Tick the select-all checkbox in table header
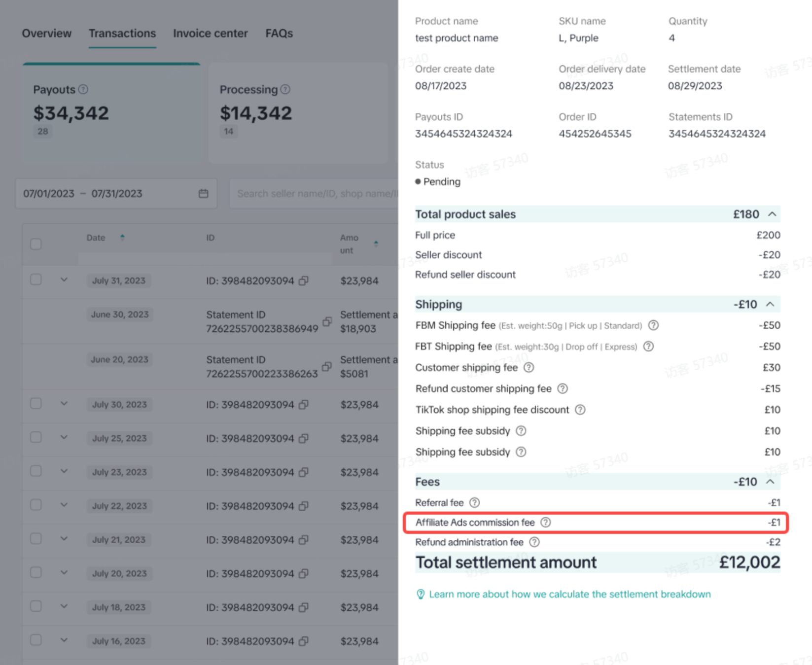Image resolution: width=812 pixels, height=665 pixels. point(36,244)
